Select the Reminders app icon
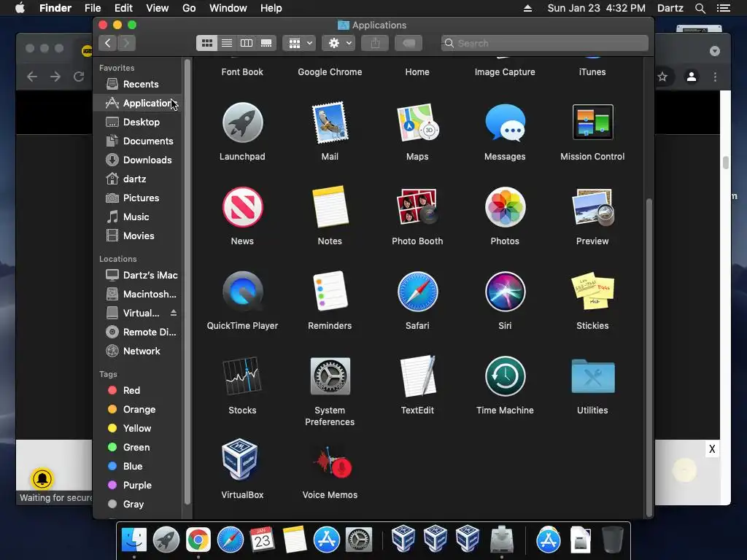This screenshot has width=747, height=560. click(x=330, y=291)
